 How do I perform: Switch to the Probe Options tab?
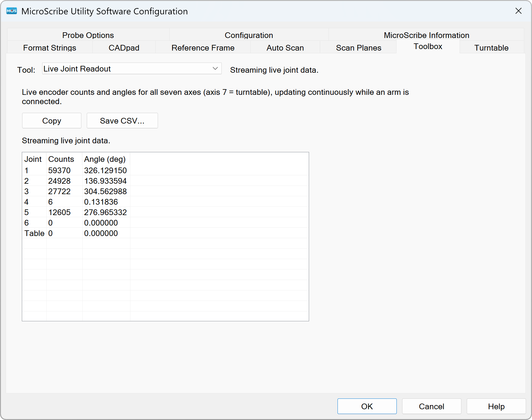88,35
